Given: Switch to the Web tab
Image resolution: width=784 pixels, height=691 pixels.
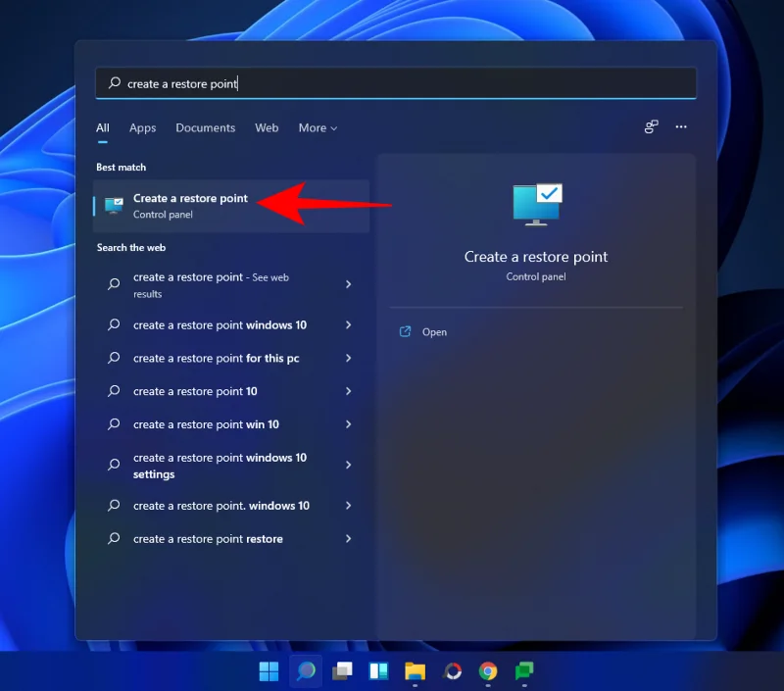Looking at the screenshot, I should pyautogui.click(x=267, y=127).
